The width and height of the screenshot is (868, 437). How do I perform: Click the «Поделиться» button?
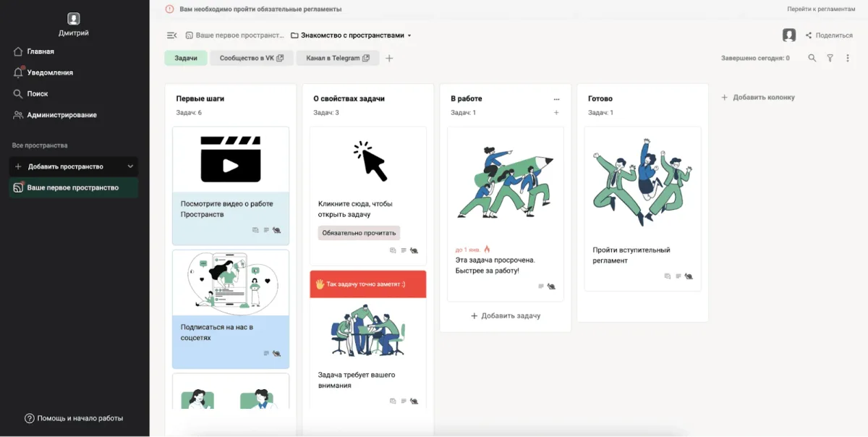(828, 35)
